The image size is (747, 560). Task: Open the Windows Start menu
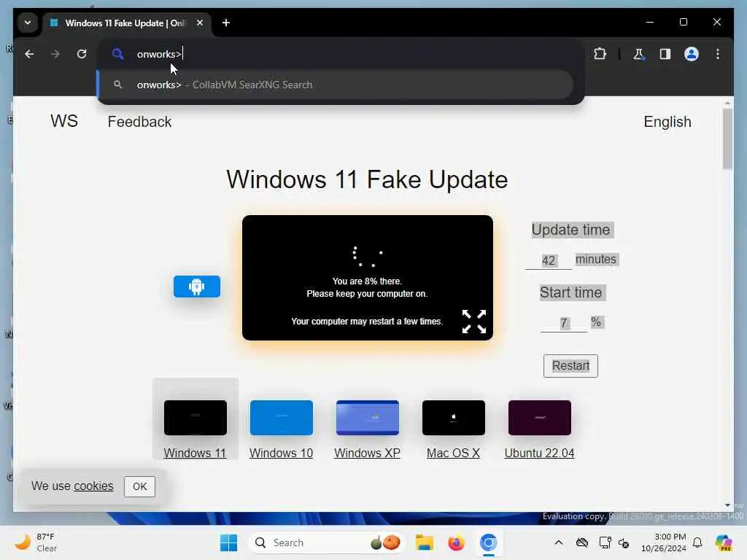click(228, 542)
